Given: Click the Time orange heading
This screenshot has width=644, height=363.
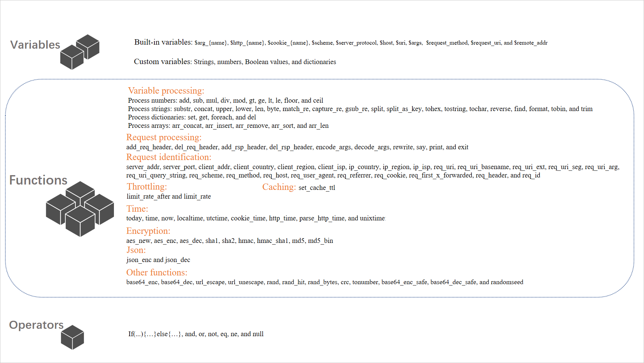Looking at the screenshot, I should pos(137,209).
